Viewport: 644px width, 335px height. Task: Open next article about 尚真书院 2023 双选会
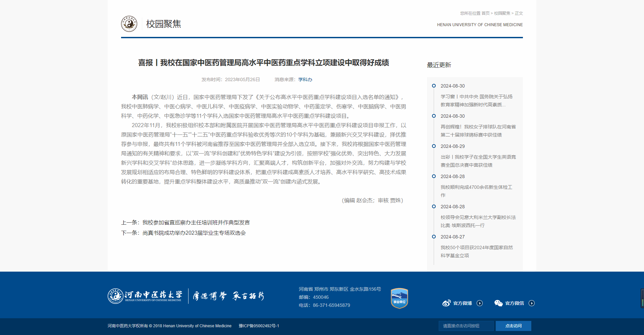(x=194, y=233)
